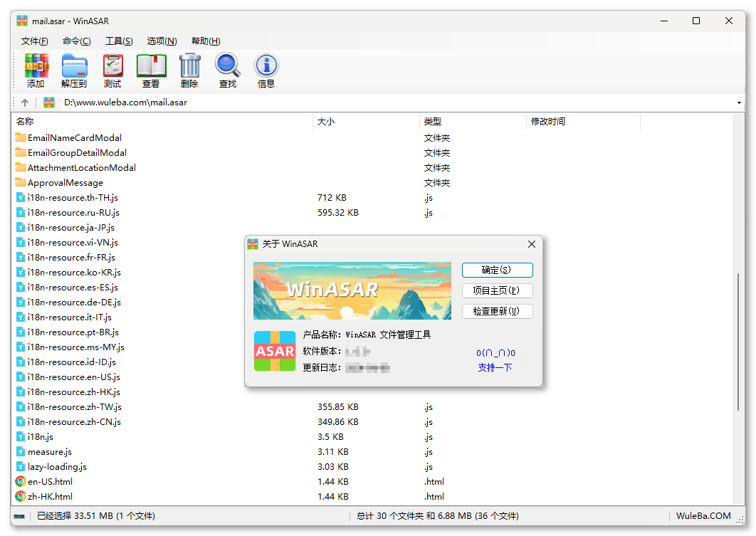The height and width of the screenshot is (536, 756).
Task: Click the 检查更新 (Check Update) button
Action: tap(497, 311)
